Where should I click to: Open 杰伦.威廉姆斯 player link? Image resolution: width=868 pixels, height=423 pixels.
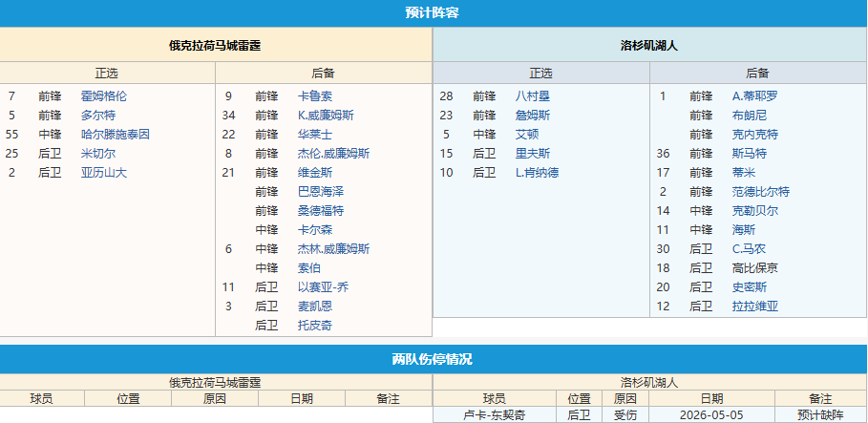click(334, 154)
